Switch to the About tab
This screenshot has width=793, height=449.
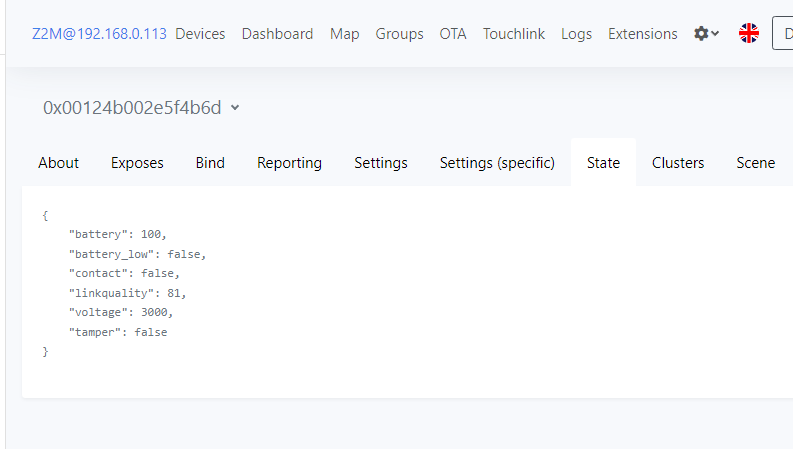[x=59, y=163]
